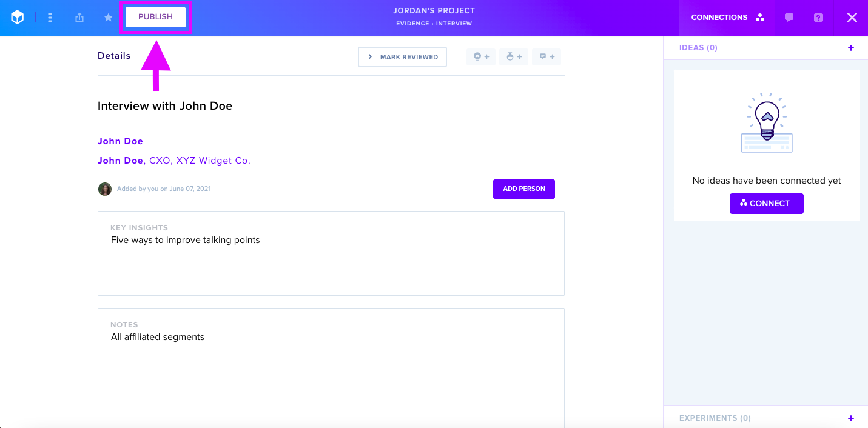This screenshot has width=868, height=428.
Task: Select the Details tab
Action: pyautogui.click(x=114, y=56)
